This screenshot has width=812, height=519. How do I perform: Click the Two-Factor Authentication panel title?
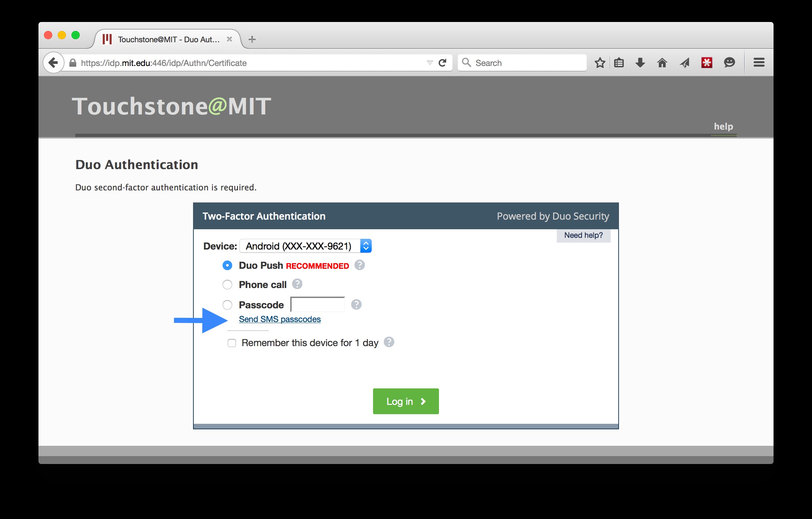pyautogui.click(x=264, y=216)
